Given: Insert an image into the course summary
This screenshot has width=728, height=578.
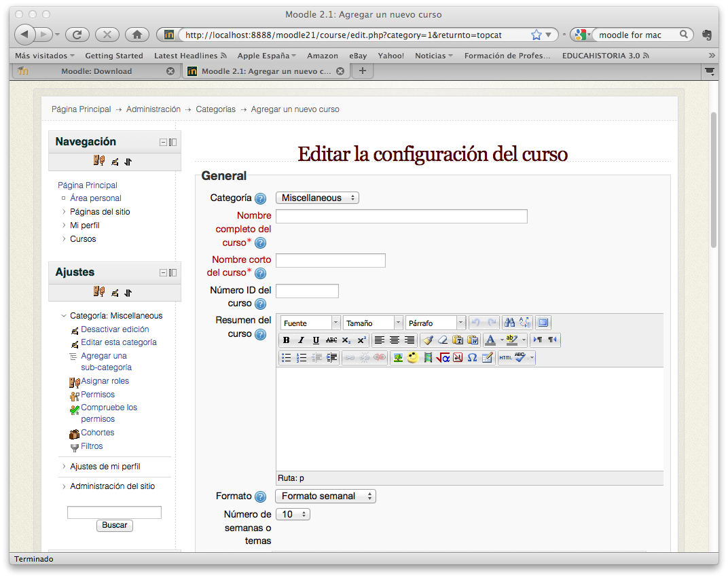Looking at the screenshot, I should point(399,358).
